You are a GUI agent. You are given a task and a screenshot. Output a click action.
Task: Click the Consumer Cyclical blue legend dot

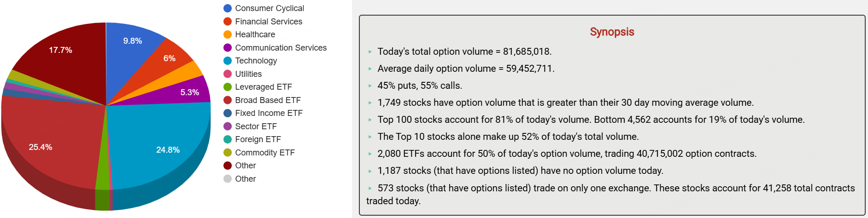click(228, 8)
